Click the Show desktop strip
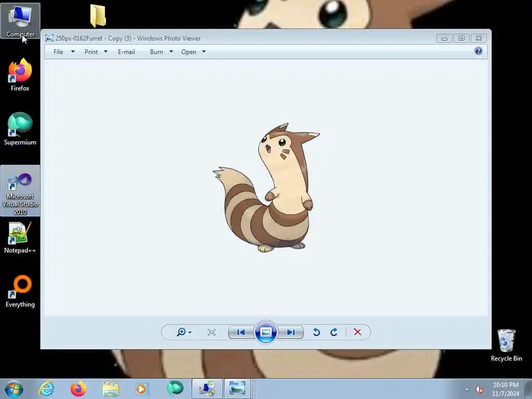532x399 pixels. (x=528, y=389)
